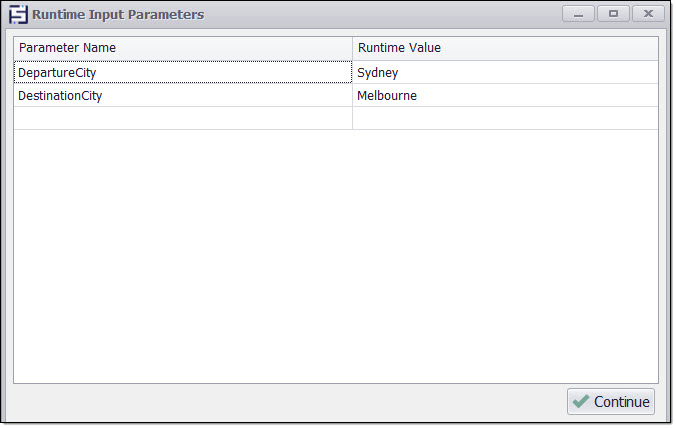Select the DestinationCity parameter cell
Screen dimensions: 676x428
(x=183, y=96)
